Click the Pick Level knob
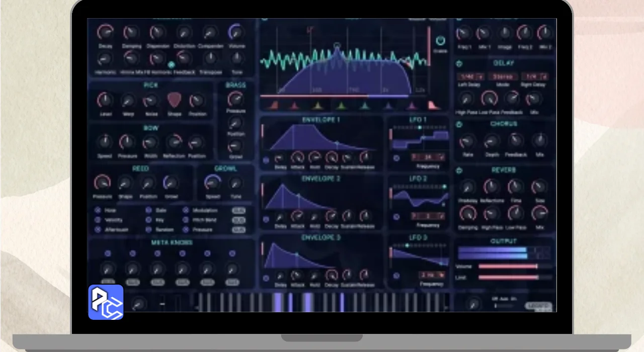 pos(105,100)
